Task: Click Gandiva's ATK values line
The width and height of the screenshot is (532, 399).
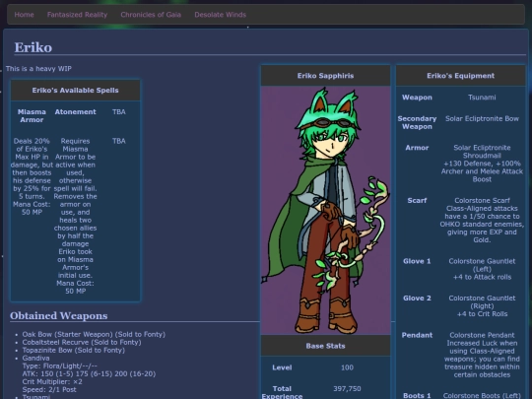Action: coord(89,373)
